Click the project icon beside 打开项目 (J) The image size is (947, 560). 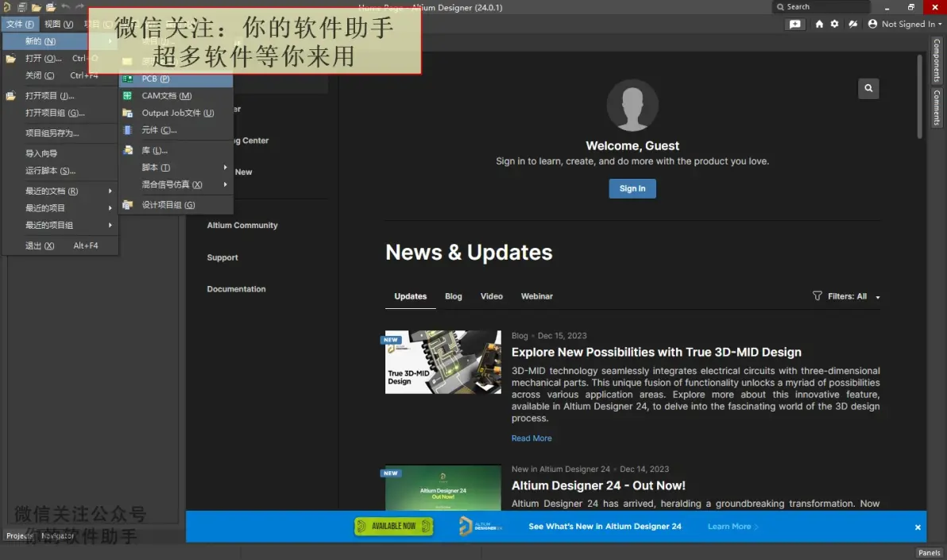pos(11,95)
